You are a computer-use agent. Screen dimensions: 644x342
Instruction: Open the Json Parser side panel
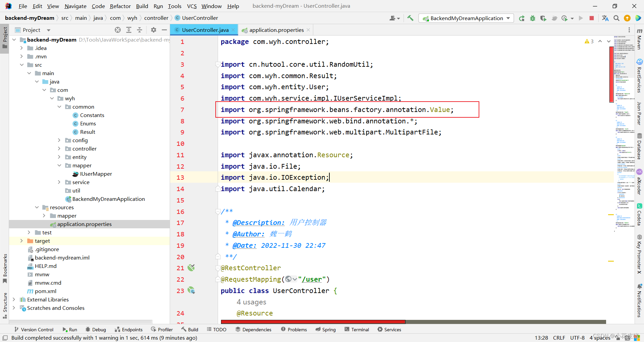[639, 114]
